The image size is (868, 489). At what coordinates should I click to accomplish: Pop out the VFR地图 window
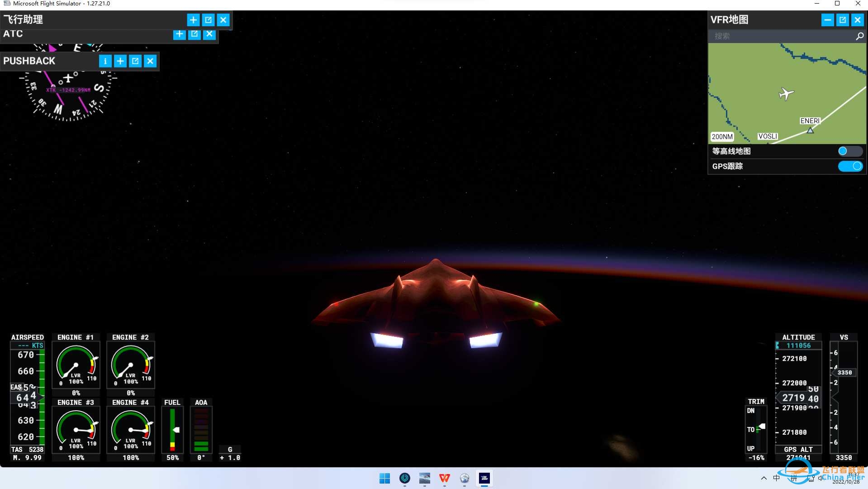pos(842,20)
